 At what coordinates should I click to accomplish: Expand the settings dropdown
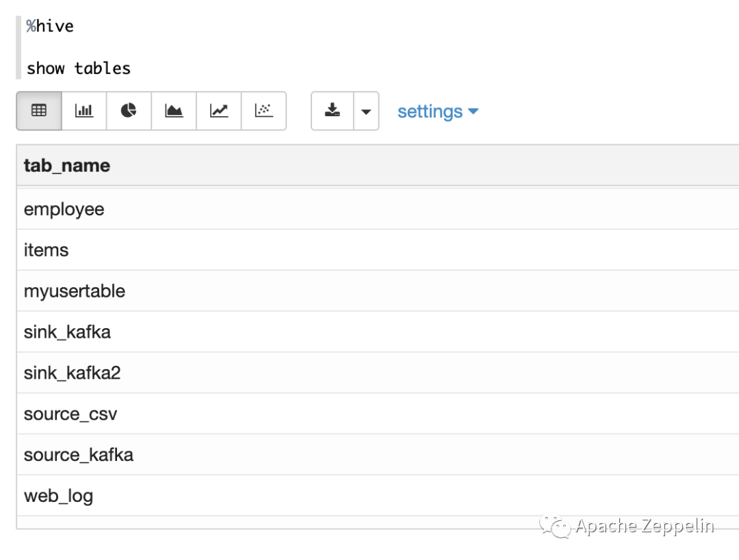[x=438, y=111]
